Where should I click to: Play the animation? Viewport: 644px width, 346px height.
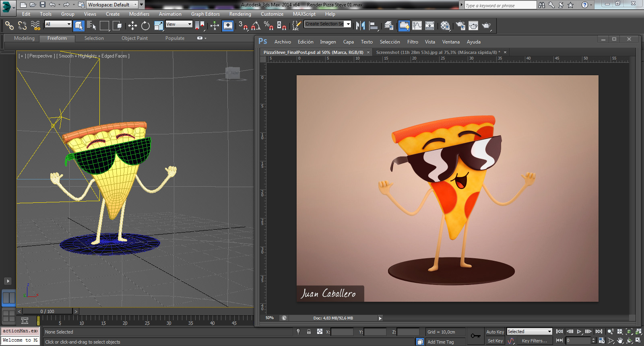[579, 332]
